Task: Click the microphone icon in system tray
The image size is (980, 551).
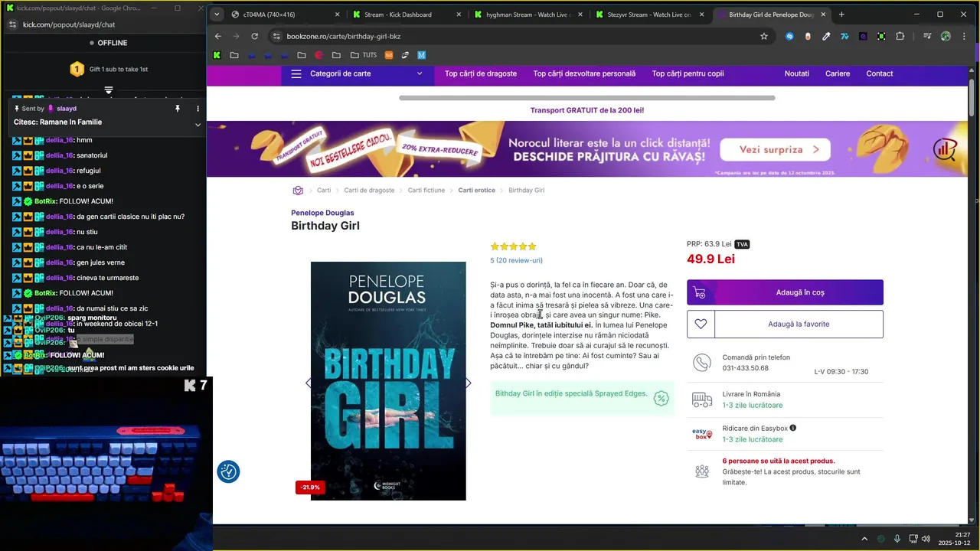Action: [897, 539]
